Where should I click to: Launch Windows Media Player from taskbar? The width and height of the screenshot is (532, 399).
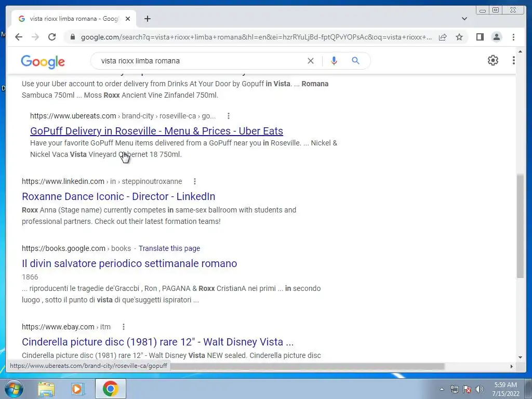tap(77, 389)
